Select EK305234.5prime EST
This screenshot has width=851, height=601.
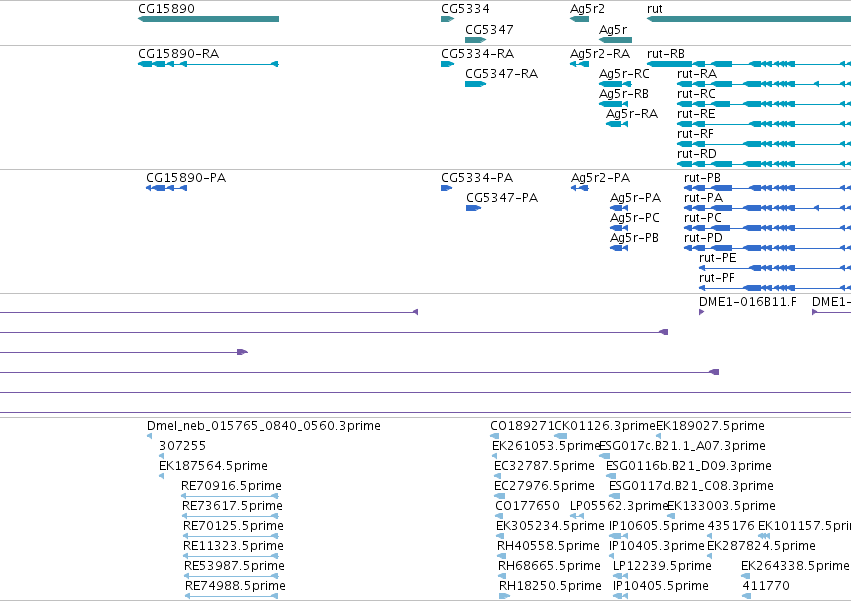tap(500, 536)
